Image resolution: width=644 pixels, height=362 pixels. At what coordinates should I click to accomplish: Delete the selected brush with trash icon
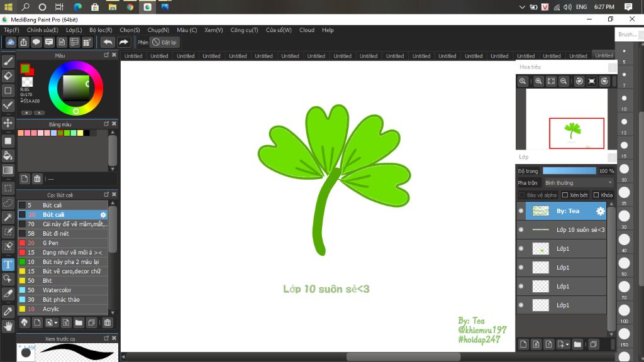107,322
